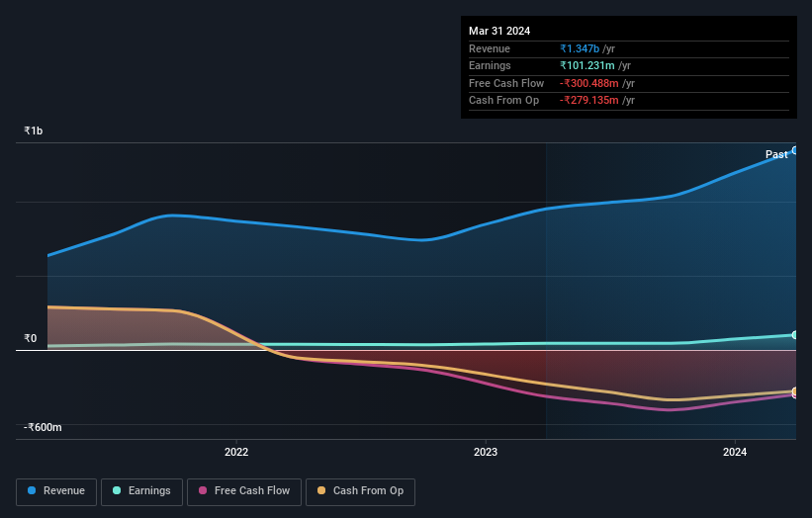Click the -₹300.488m free cash flow value
The width and height of the screenshot is (812, 518).
588,83
